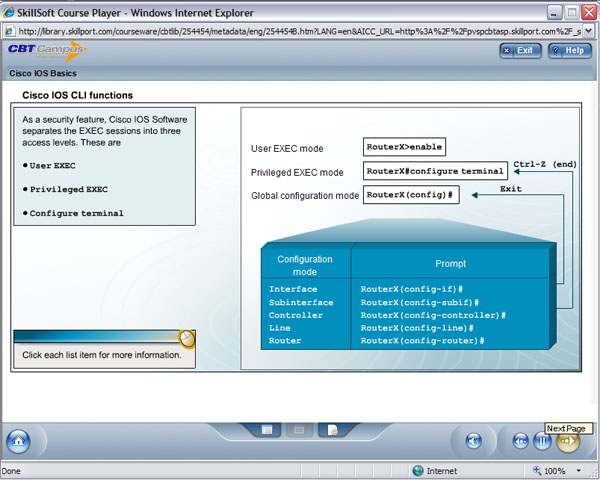Select the User EXEC list item

(52, 166)
